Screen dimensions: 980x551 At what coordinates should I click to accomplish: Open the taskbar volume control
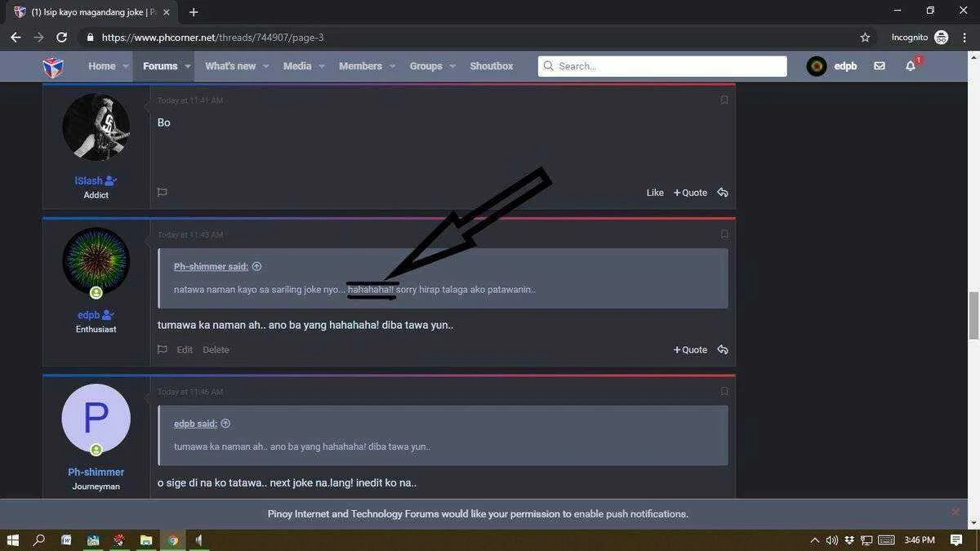click(832, 540)
